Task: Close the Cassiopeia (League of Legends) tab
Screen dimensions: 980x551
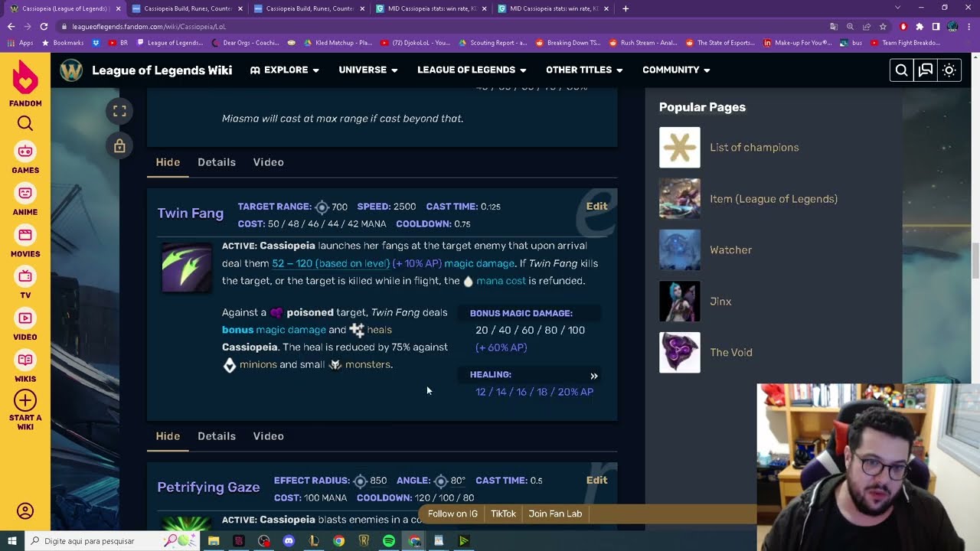Action: [x=118, y=8]
